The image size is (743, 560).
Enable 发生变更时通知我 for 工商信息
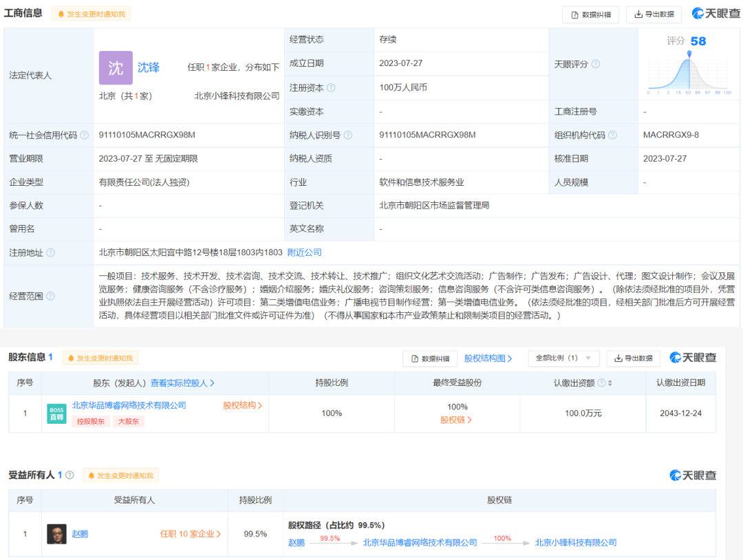[x=91, y=14]
